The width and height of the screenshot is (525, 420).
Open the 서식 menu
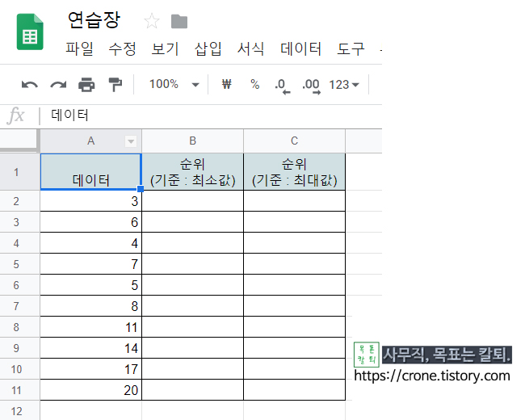250,49
